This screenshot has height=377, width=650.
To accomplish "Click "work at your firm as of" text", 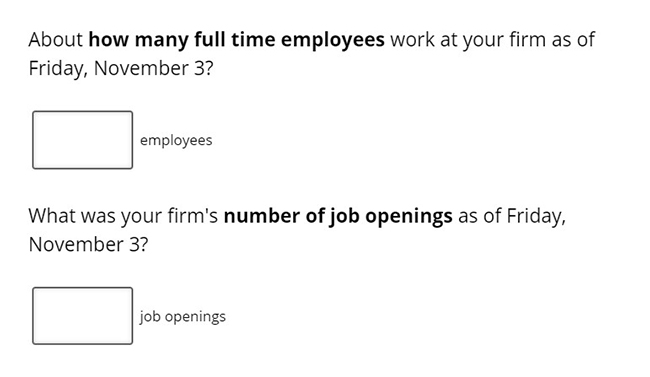I will (492, 40).
